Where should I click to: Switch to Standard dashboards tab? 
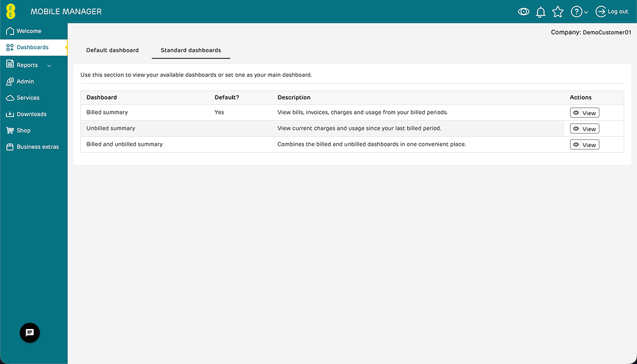[191, 50]
